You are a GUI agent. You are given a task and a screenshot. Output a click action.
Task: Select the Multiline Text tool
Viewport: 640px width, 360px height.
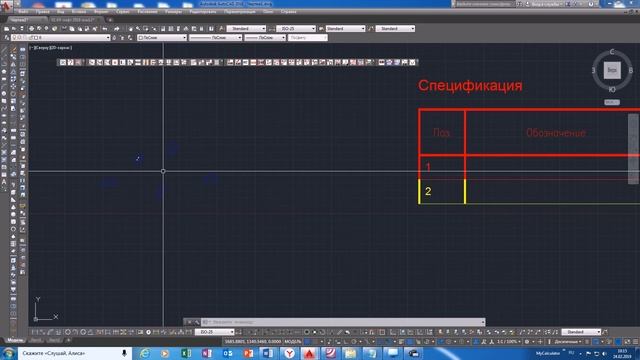(x=4, y=182)
